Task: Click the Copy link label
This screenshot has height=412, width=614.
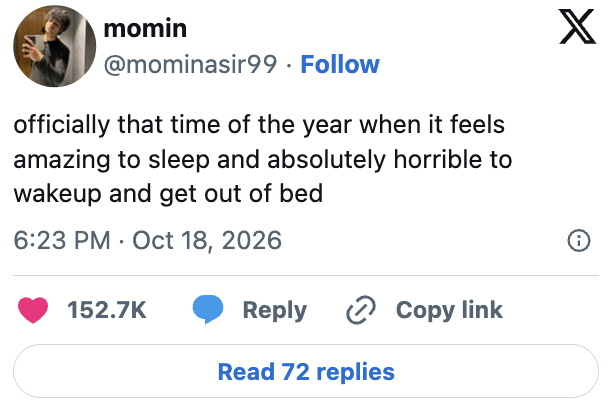Action: (449, 310)
